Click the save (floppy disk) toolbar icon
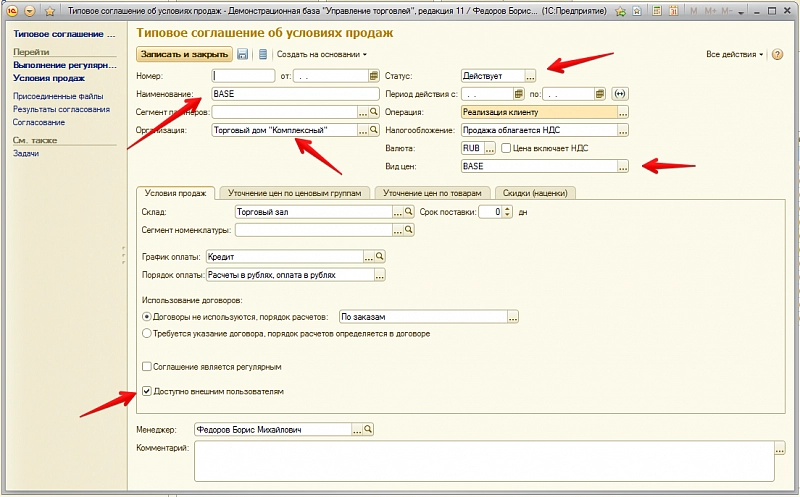 (243, 54)
